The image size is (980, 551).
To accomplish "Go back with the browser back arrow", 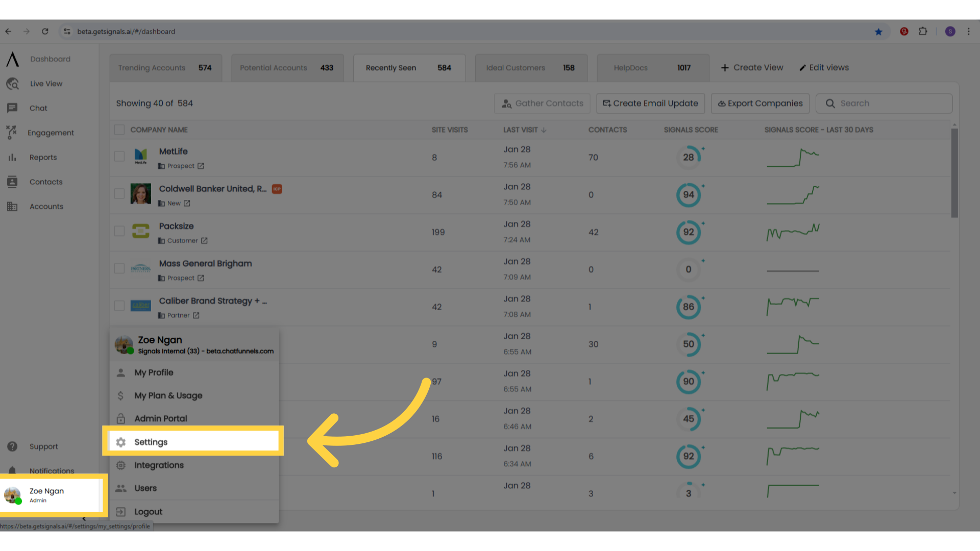I will [x=9, y=32].
